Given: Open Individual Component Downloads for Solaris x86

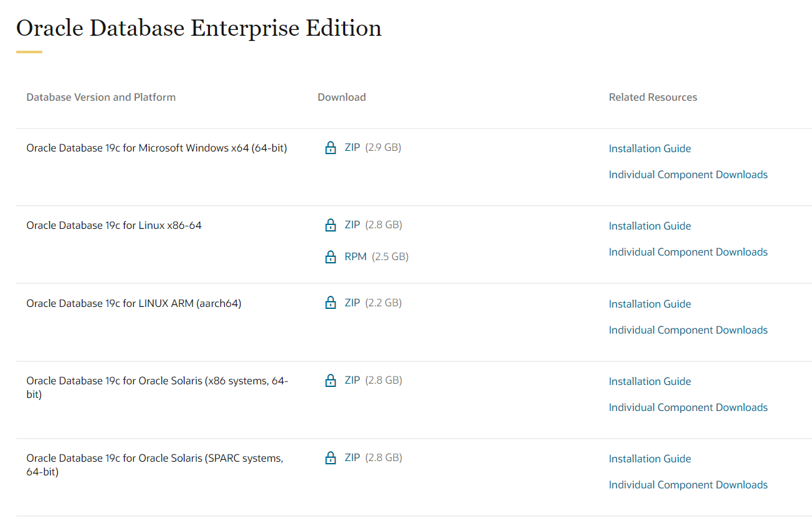Looking at the screenshot, I should coord(688,407).
